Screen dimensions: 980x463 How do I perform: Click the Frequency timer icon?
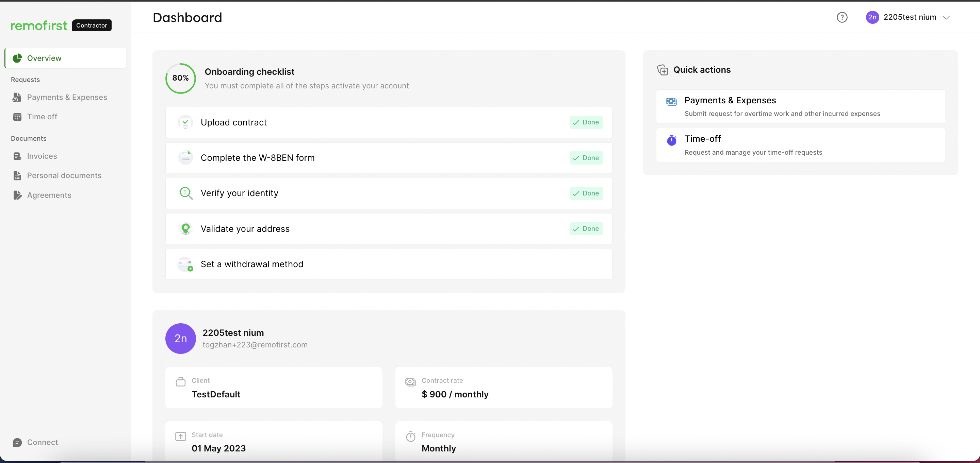pyautogui.click(x=410, y=436)
